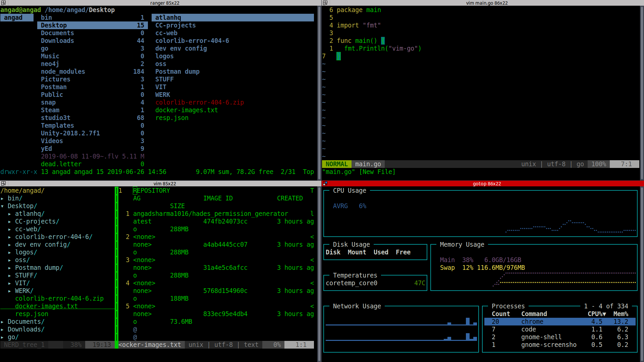
Task: Switch to the gotop pane via its title
Action: coord(486,183)
